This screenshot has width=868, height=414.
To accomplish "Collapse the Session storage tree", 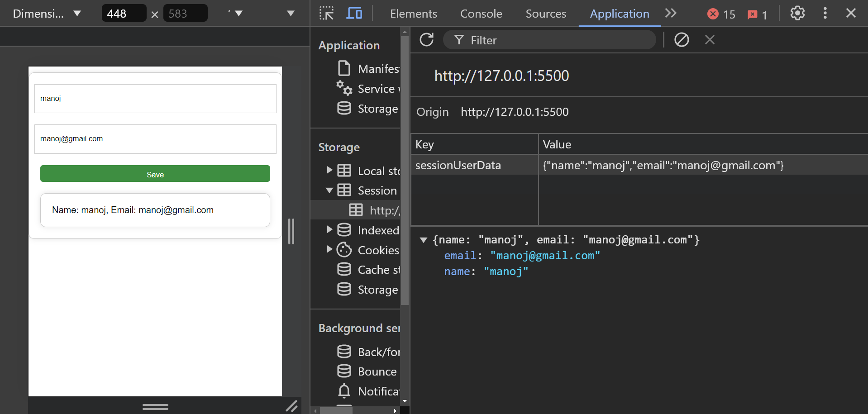I will click(x=330, y=190).
